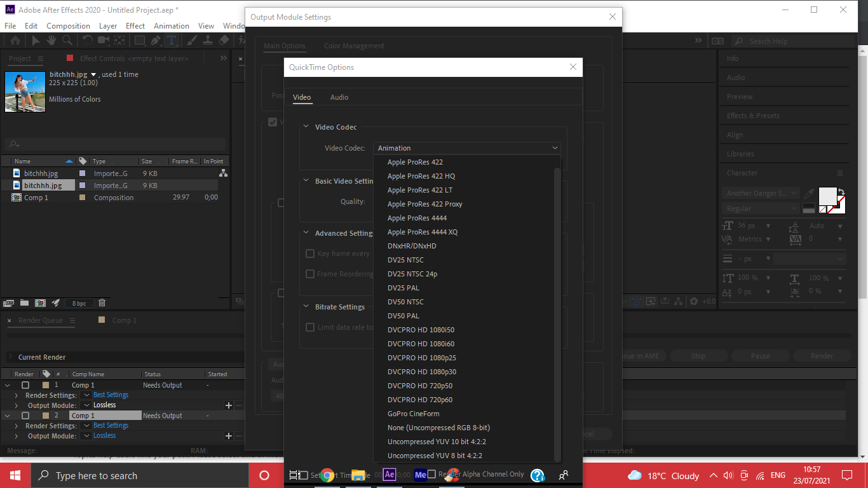Check the Frame Reordering checkbox
The height and width of the screenshot is (488, 868).
tap(310, 274)
